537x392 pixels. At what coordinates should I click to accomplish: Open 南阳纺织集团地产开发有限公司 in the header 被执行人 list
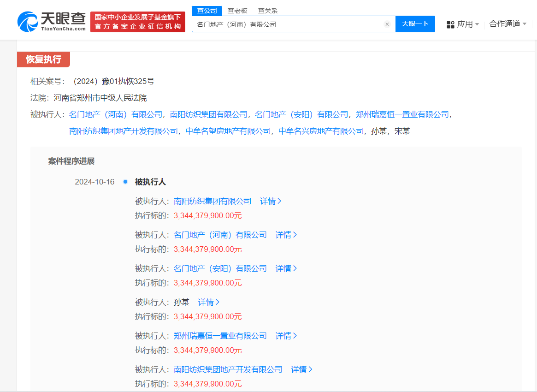coord(124,131)
